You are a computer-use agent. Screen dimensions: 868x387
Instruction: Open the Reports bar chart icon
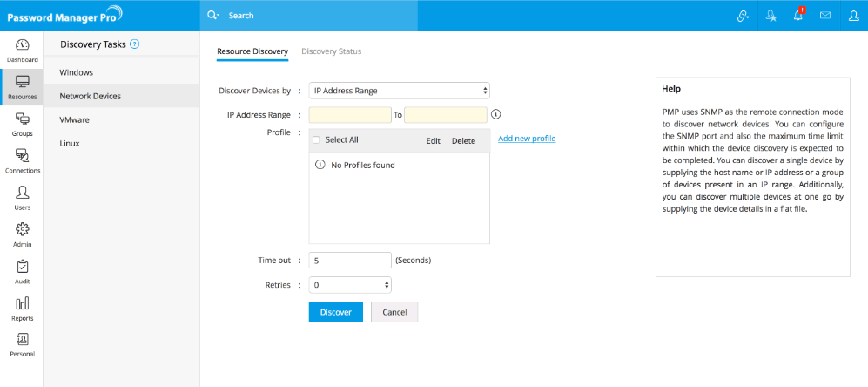[22, 303]
